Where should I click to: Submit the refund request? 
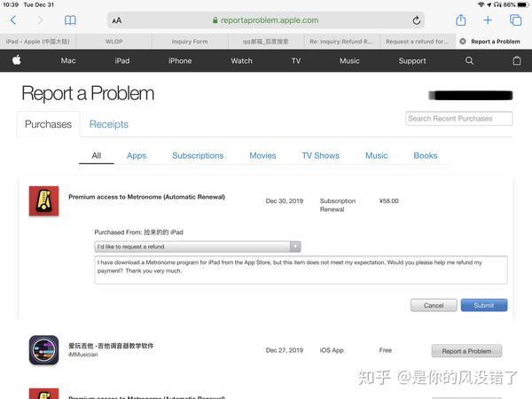point(484,305)
